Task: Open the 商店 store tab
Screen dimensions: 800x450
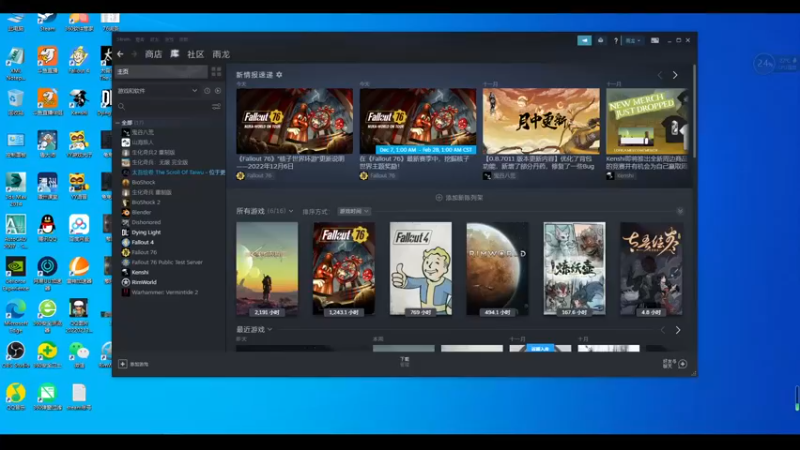Action: pos(153,54)
